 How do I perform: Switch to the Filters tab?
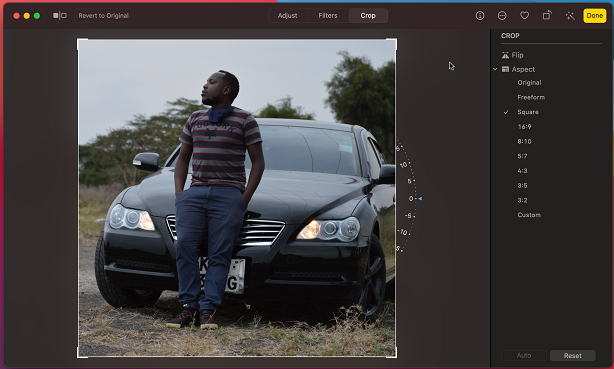[328, 16]
